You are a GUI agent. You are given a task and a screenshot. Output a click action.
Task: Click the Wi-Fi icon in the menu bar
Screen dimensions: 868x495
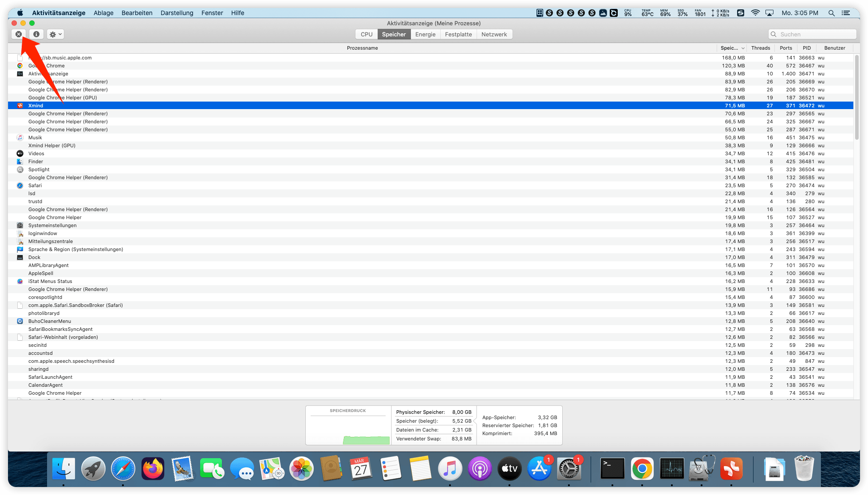755,13
